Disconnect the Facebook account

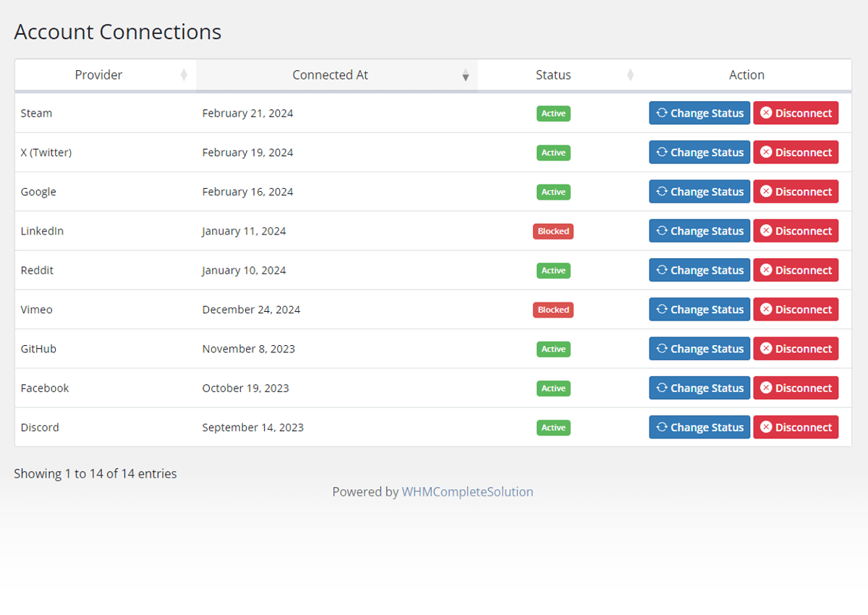coord(796,388)
